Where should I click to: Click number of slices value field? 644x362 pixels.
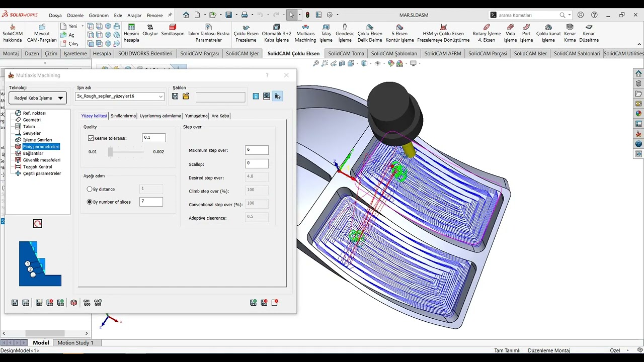pyautogui.click(x=151, y=202)
